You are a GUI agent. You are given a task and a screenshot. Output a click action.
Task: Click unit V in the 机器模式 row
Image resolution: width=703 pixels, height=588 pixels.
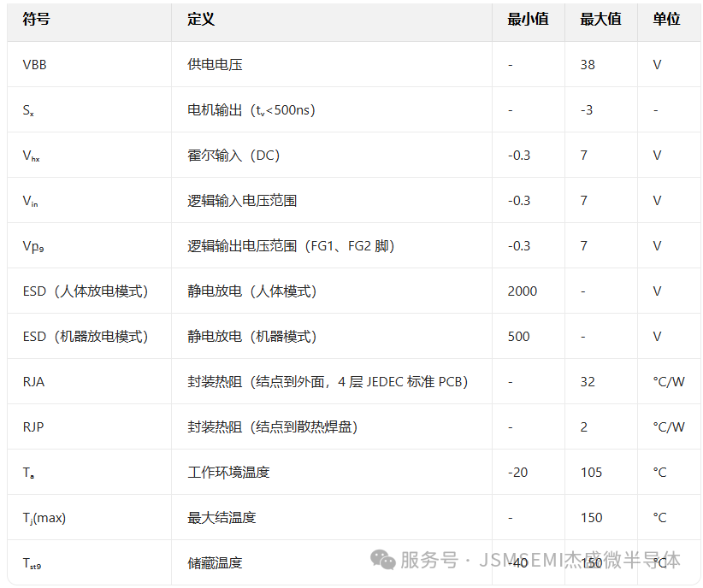pos(657,337)
